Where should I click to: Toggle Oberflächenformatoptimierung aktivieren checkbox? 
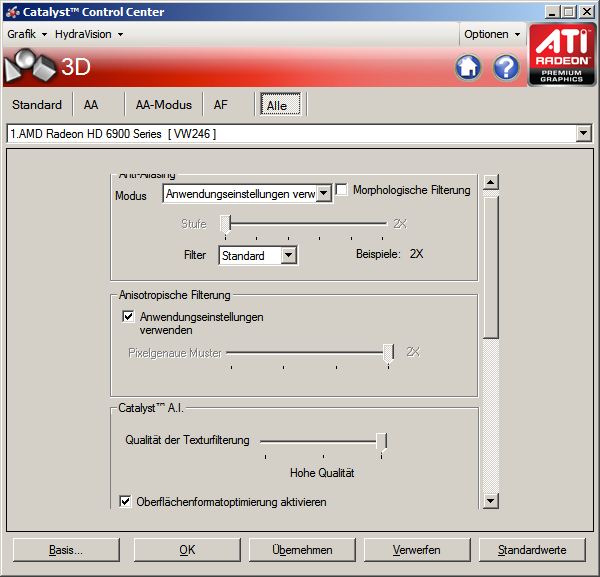click(x=125, y=501)
